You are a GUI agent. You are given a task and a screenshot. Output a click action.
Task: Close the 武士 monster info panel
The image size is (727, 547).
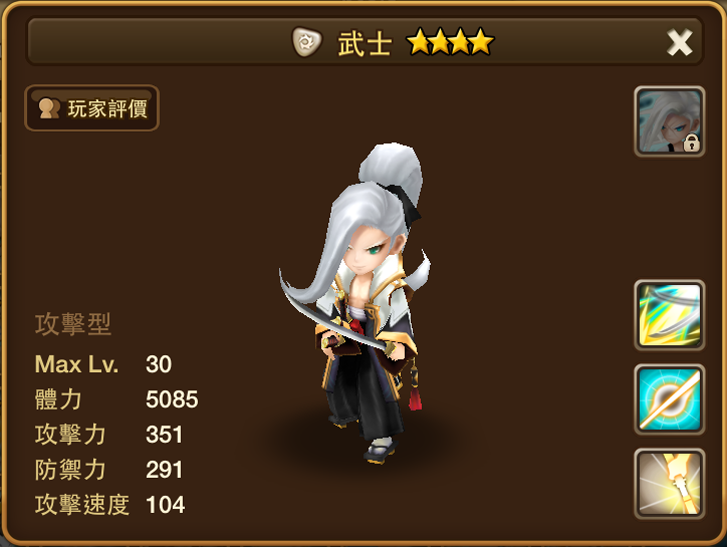(679, 43)
